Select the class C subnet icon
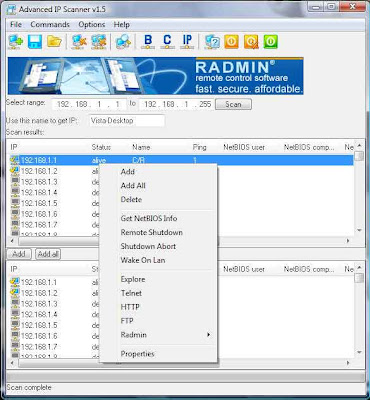 click(x=167, y=42)
